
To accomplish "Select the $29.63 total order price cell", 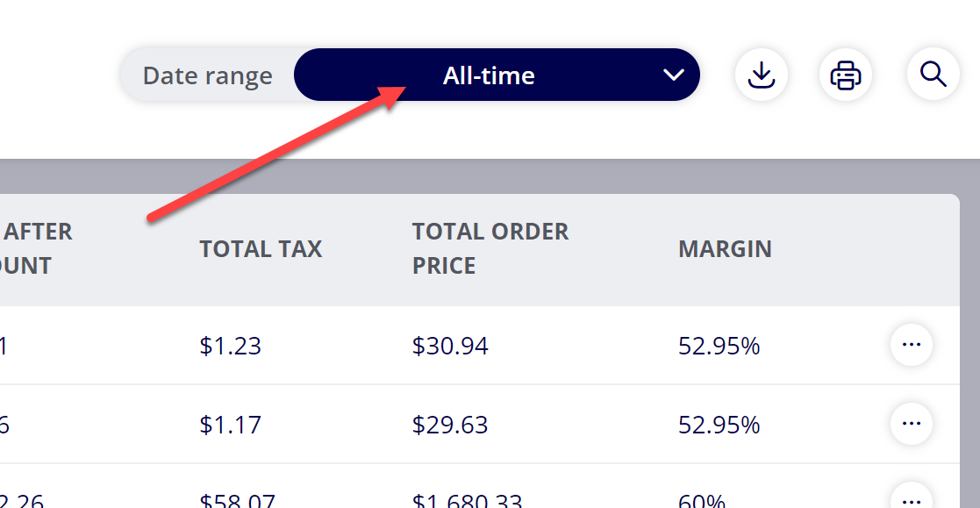I will click(450, 425).
